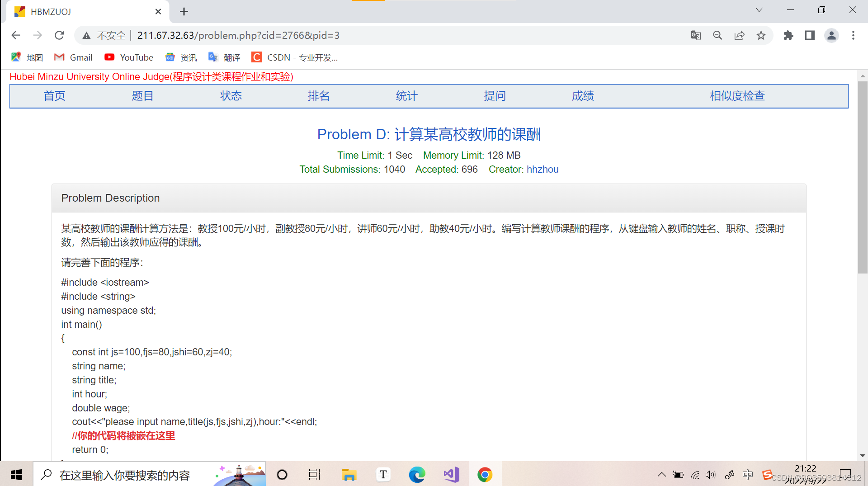Toggle the bookmark star for this page
The image size is (868, 486).
(x=761, y=35)
